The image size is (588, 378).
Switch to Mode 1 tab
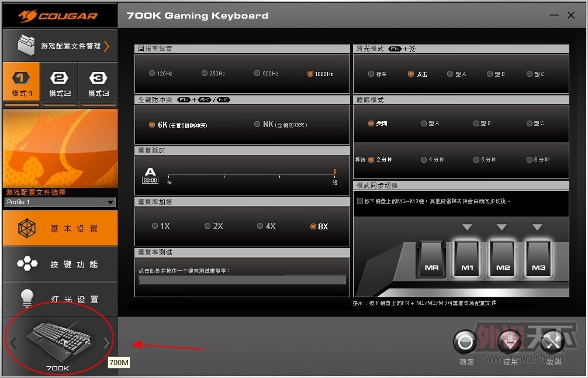22,82
